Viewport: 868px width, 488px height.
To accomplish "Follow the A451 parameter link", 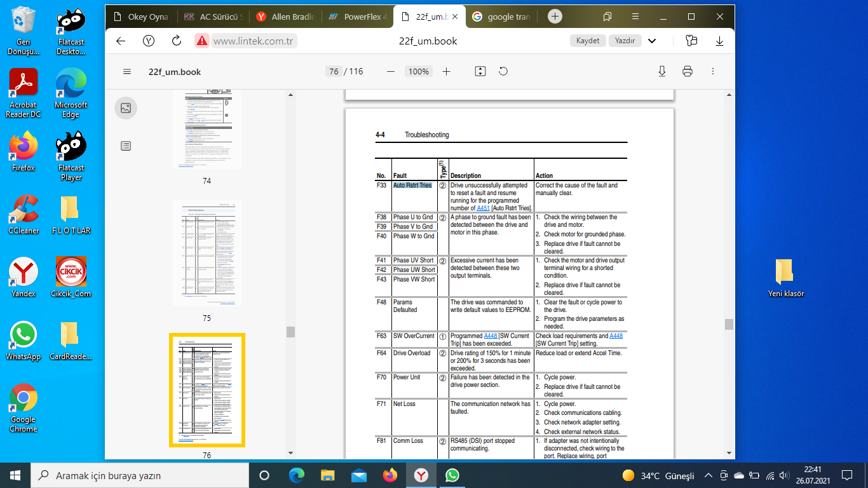I will (484, 208).
